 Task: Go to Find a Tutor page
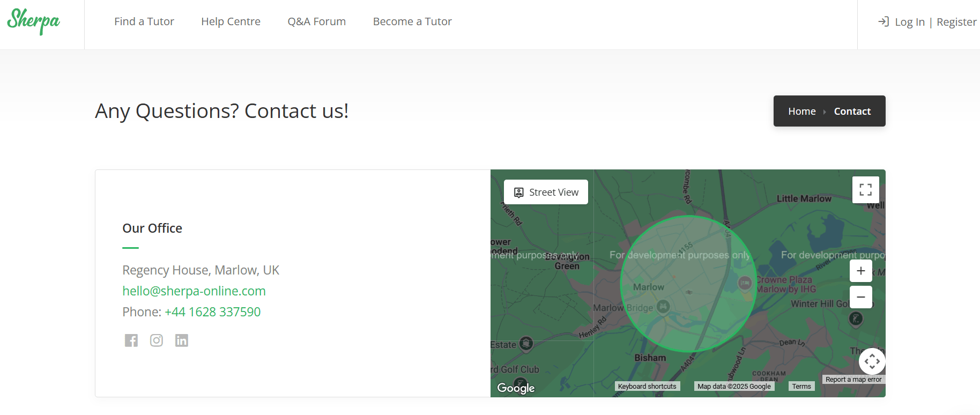click(144, 21)
